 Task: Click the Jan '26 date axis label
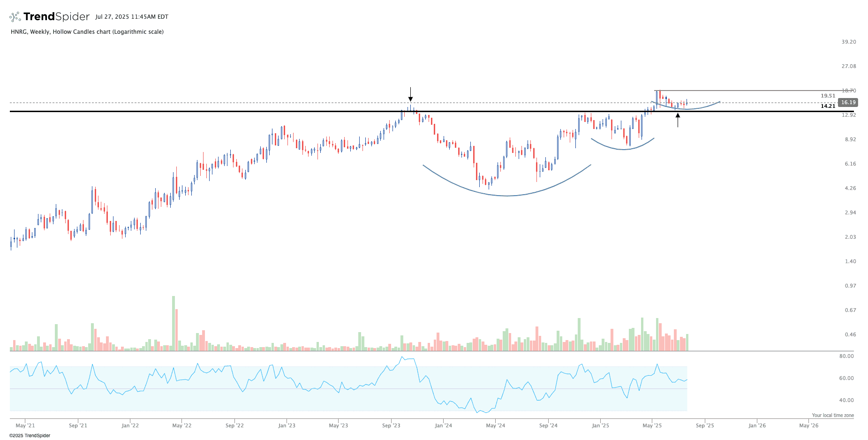(757, 425)
